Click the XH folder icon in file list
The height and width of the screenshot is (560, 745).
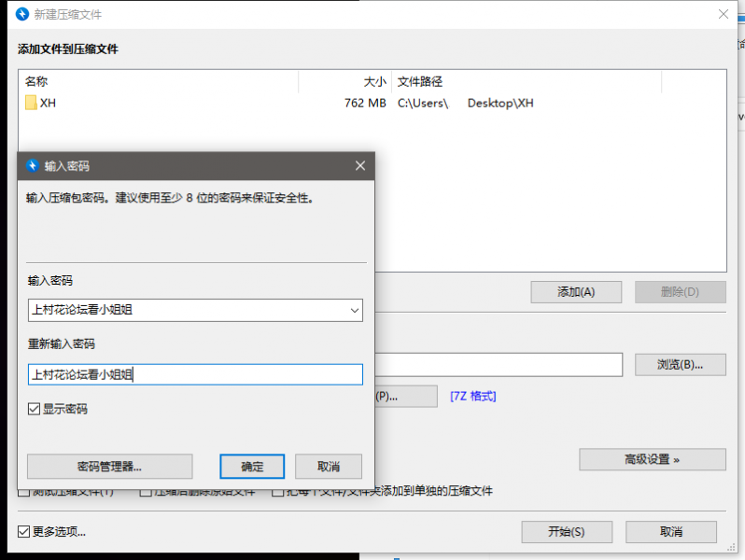31,103
